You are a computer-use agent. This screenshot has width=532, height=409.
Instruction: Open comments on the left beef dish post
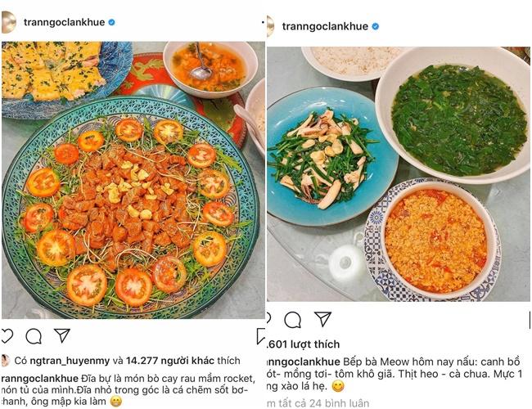click(x=34, y=336)
